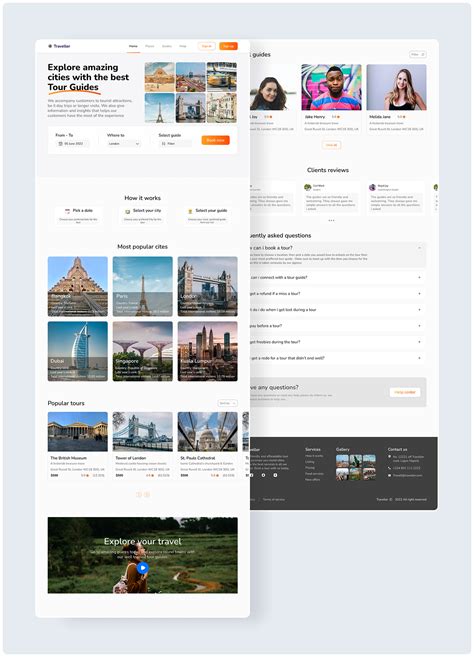Select the Help nav item
The width and height of the screenshot is (474, 657).
click(x=183, y=46)
